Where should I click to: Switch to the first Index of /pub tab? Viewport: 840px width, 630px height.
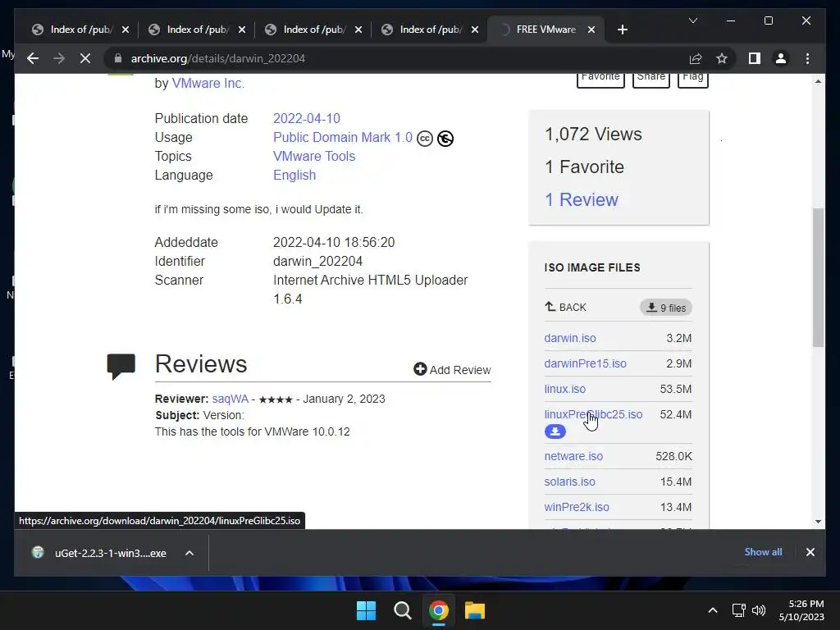tap(80, 30)
